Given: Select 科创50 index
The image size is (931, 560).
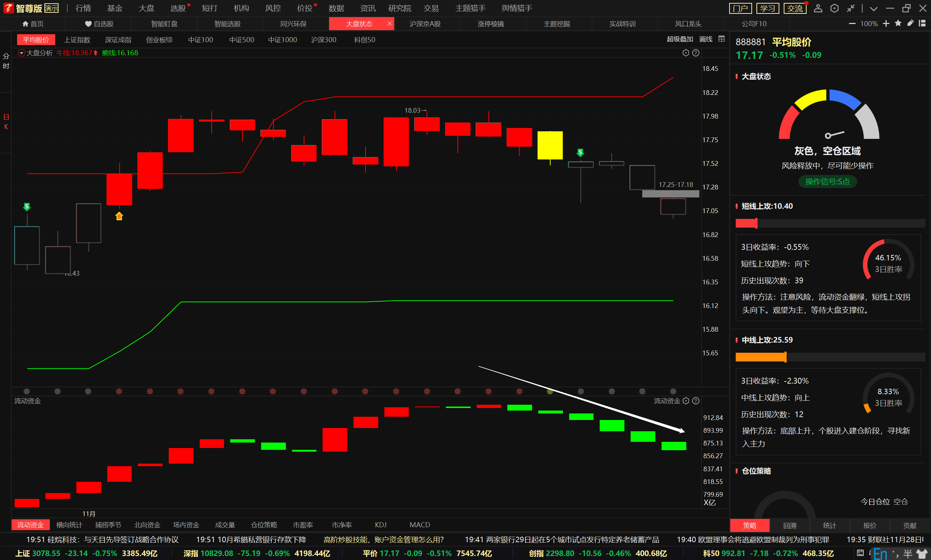Looking at the screenshot, I should pyautogui.click(x=364, y=40).
